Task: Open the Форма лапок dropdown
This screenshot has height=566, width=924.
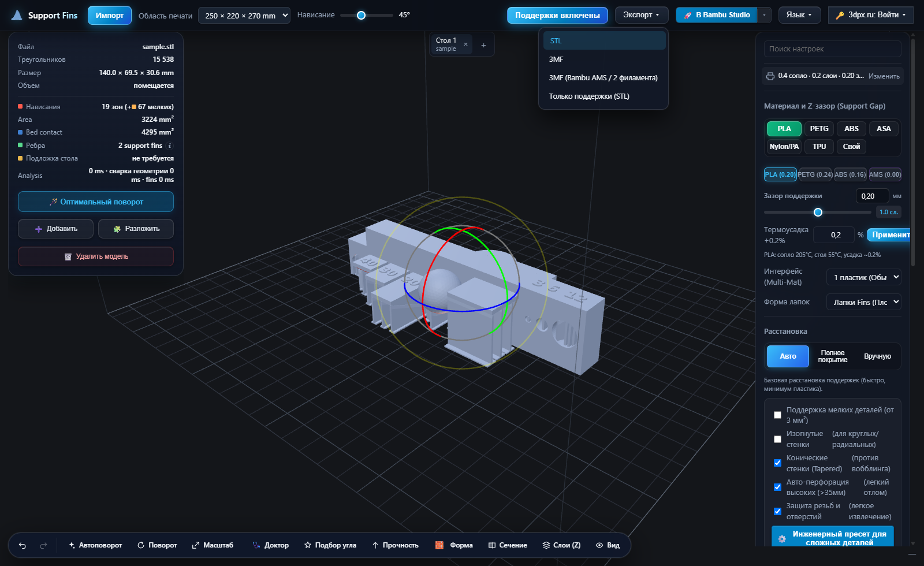Action: click(864, 302)
